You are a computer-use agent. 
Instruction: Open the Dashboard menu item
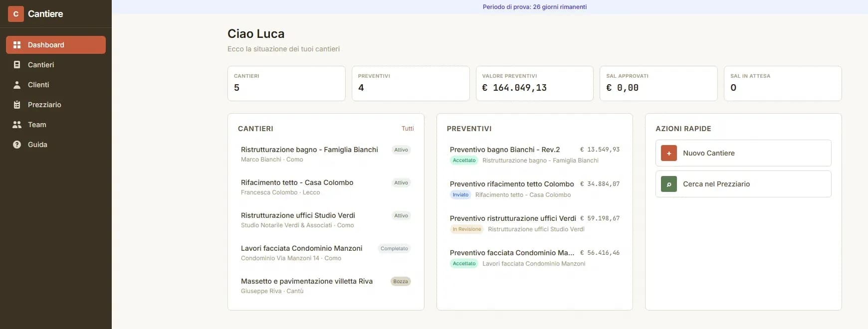coord(56,45)
